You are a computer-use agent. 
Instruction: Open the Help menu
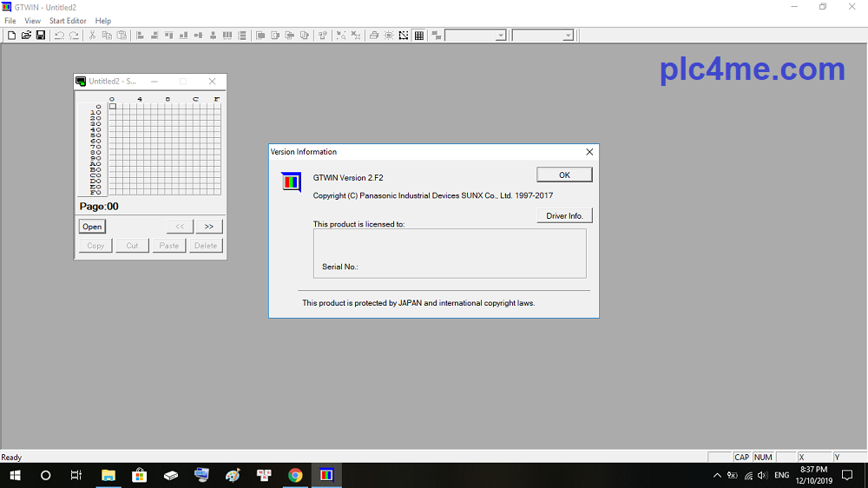point(103,21)
